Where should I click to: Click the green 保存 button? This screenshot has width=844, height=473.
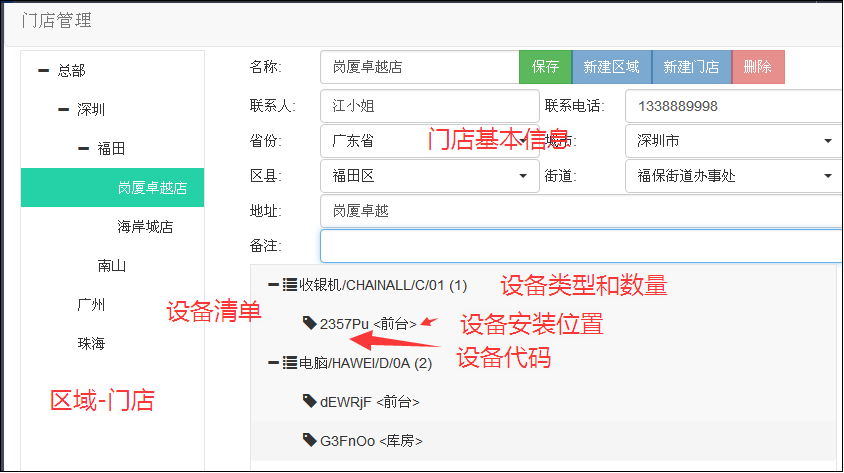[545, 67]
